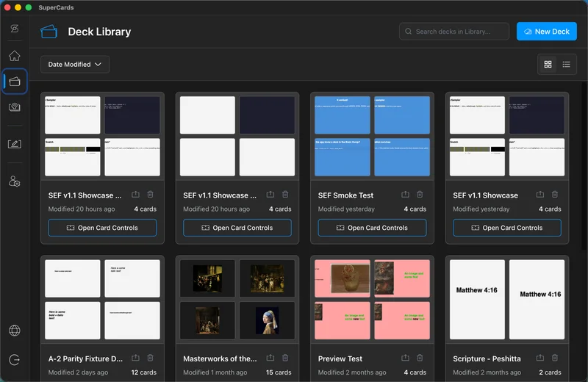Click the SuperCards logo icon in sidebar
The width and height of the screenshot is (588, 382).
point(14,29)
